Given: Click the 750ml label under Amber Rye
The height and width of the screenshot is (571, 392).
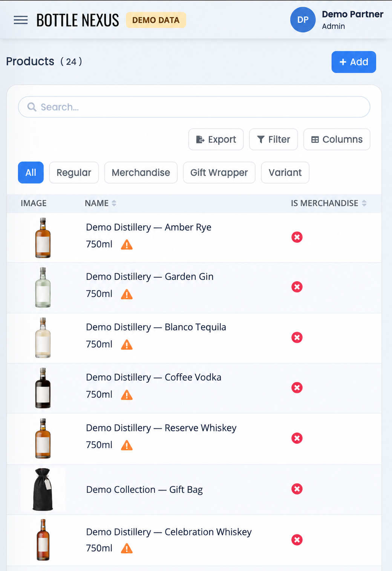Looking at the screenshot, I should [x=99, y=244].
